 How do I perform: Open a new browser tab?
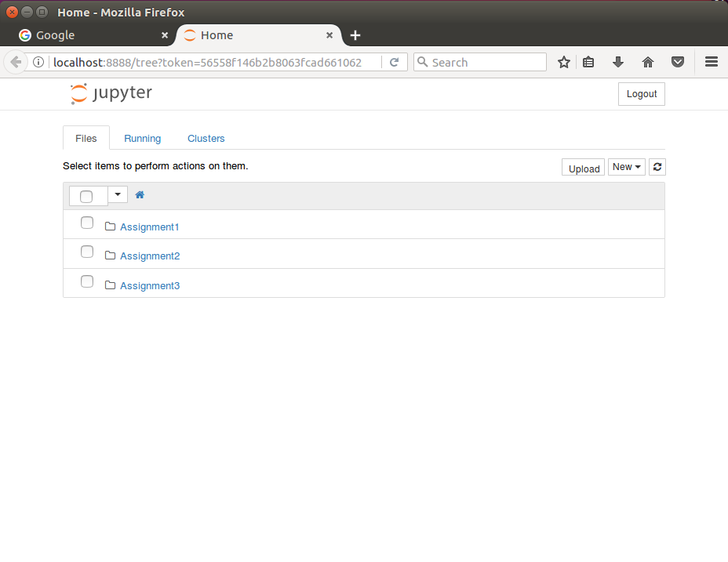(355, 35)
